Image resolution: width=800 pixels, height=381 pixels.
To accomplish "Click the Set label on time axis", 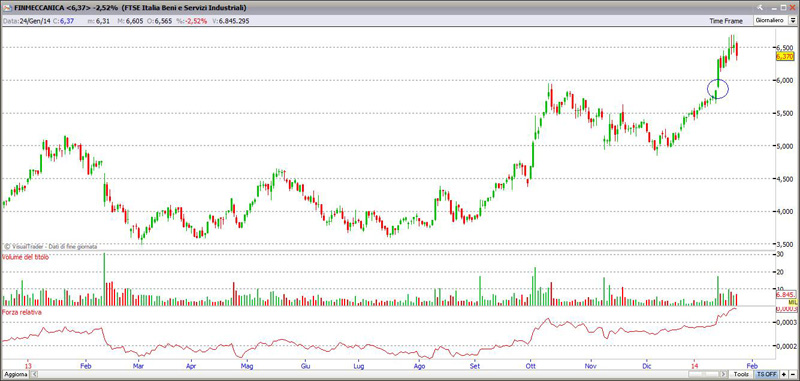I will click(475, 366).
